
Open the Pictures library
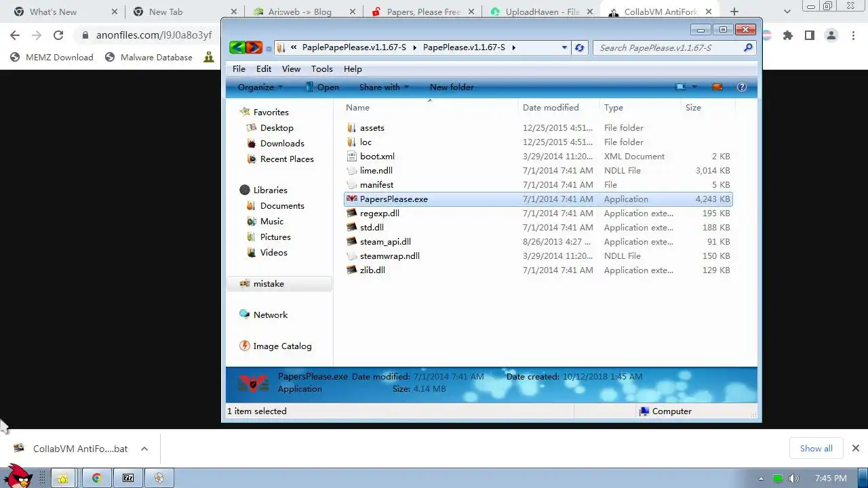275,237
